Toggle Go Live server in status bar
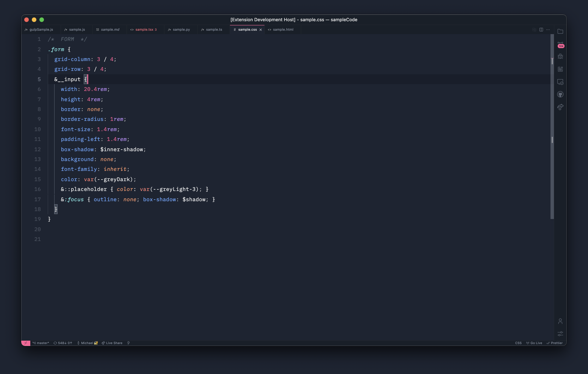This screenshot has width=588, height=374. click(534, 343)
